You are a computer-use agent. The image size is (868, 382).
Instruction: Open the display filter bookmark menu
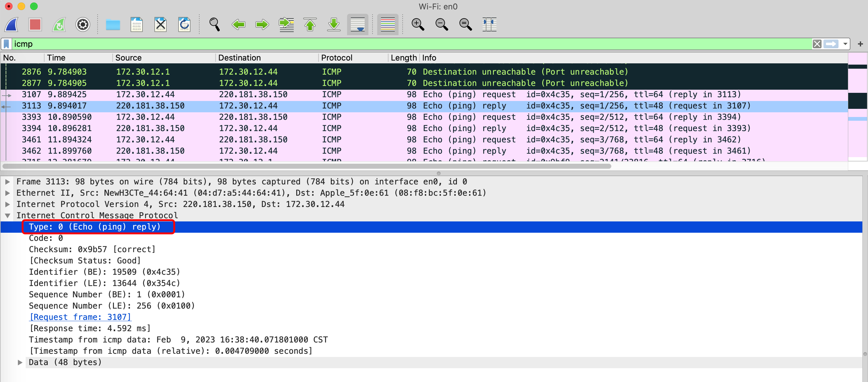coord(6,44)
